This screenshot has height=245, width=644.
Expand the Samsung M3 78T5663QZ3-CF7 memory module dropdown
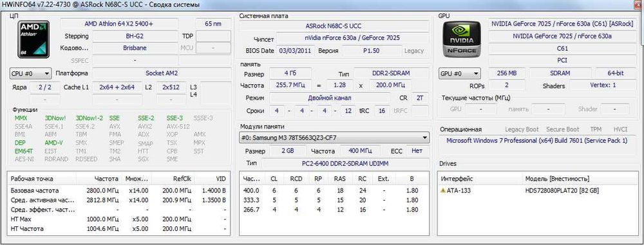click(334, 138)
